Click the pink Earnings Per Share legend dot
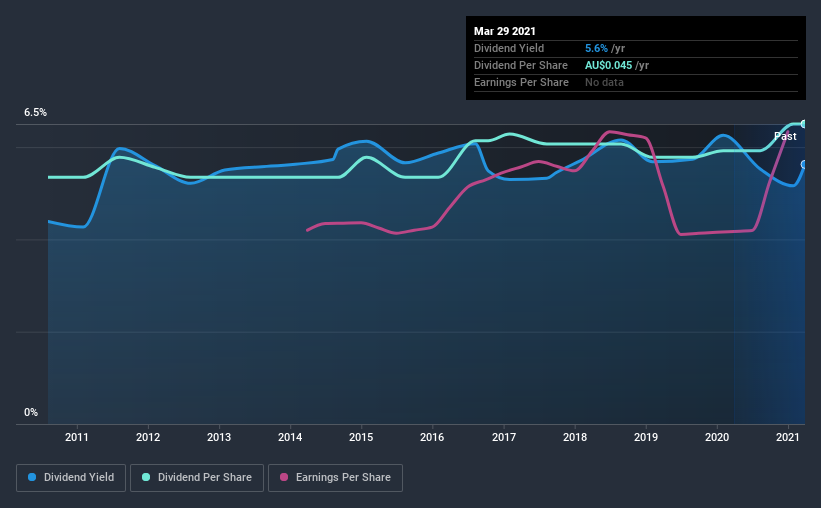 (284, 477)
